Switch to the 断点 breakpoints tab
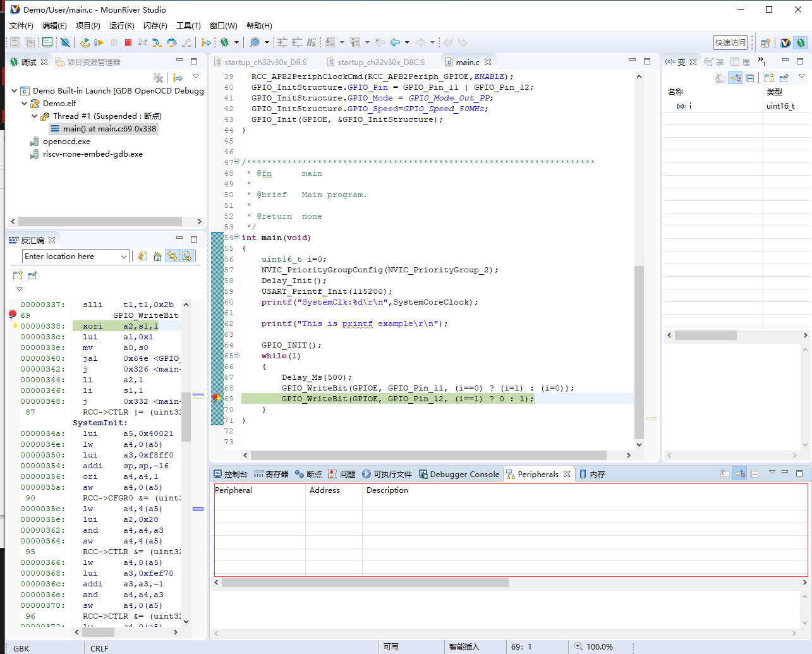The height and width of the screenshot is (654, 812). click(x=308, y=474)
